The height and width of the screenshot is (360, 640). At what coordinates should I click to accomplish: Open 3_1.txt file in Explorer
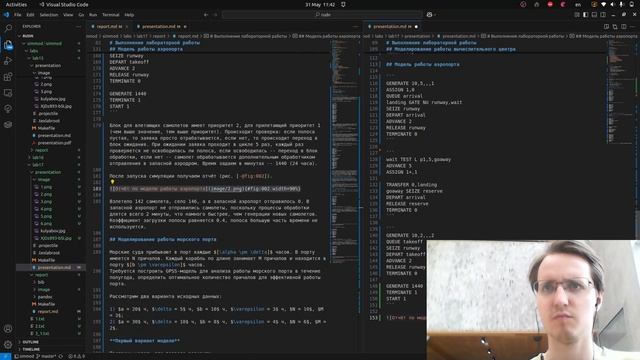pos(41,333)
